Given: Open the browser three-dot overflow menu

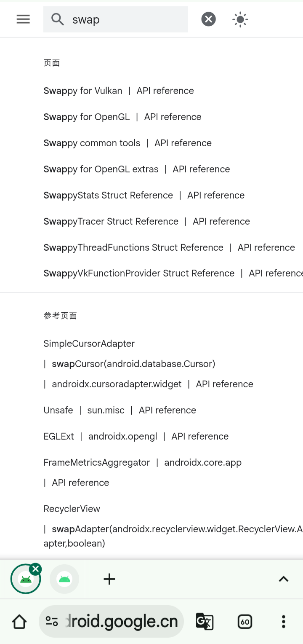Looking at the screenshot, I should [x=284, y=622].
